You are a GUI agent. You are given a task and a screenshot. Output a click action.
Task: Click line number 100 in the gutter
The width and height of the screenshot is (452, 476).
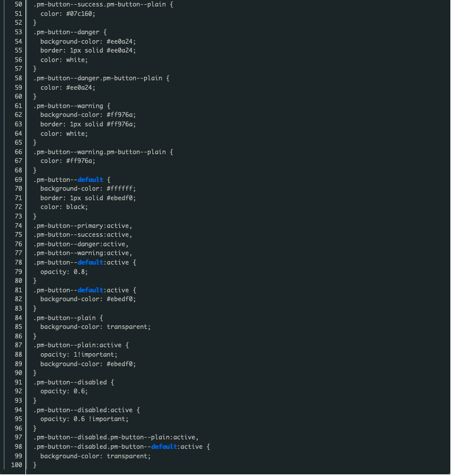[17, 465]
